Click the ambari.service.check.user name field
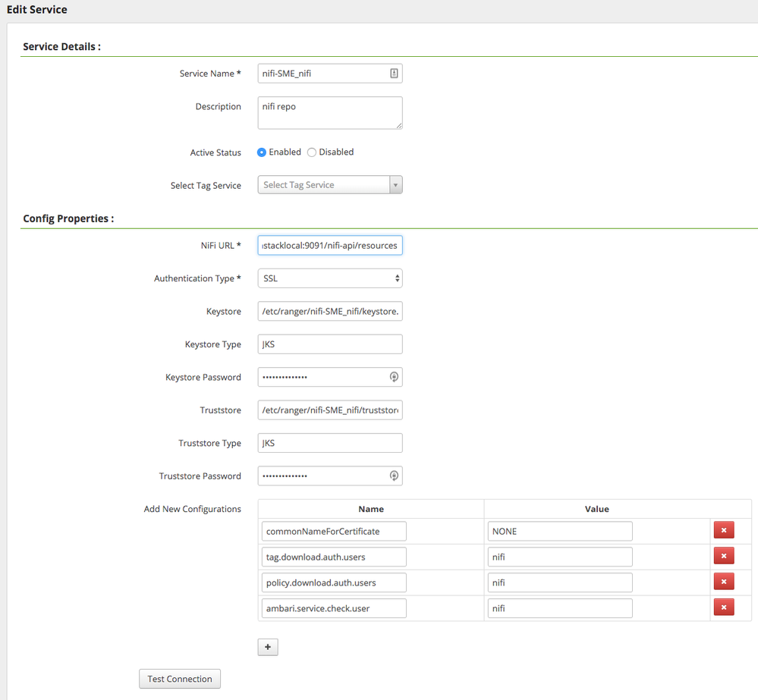Image resolution: width=758 pixels, height=700 pixels. (x=334, y=607)
